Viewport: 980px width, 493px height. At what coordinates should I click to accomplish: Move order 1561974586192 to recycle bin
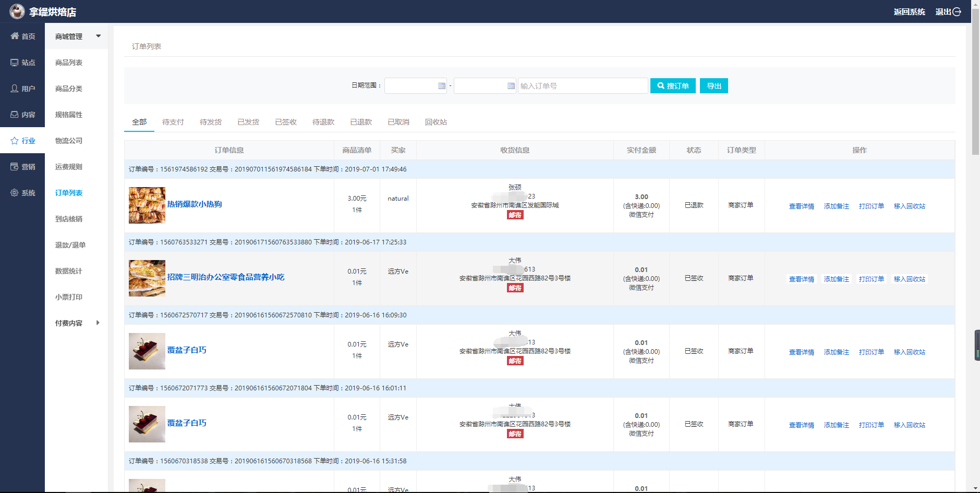click(x=910, y=206)
